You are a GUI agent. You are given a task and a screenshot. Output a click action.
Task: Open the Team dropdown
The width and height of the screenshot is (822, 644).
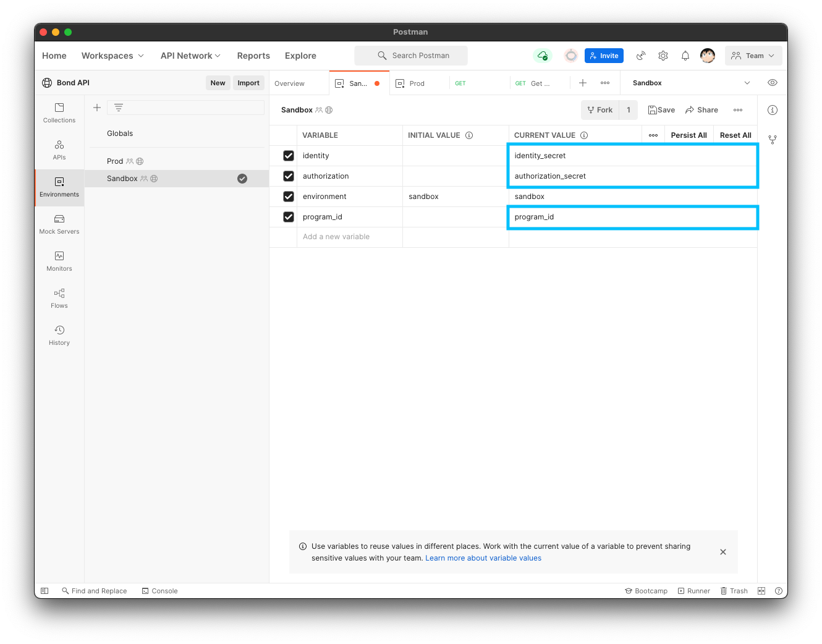753,56
